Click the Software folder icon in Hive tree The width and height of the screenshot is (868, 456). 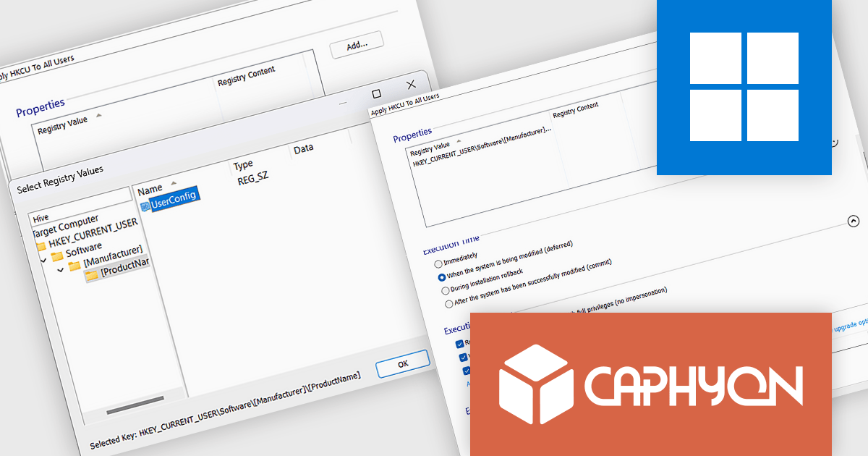(57, 257)
